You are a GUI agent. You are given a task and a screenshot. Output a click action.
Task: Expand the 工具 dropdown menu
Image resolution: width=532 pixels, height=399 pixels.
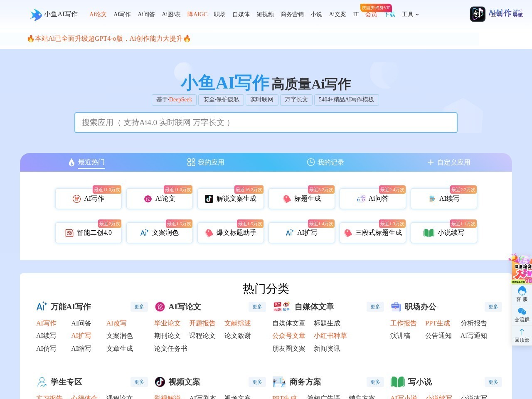point(410,15)
